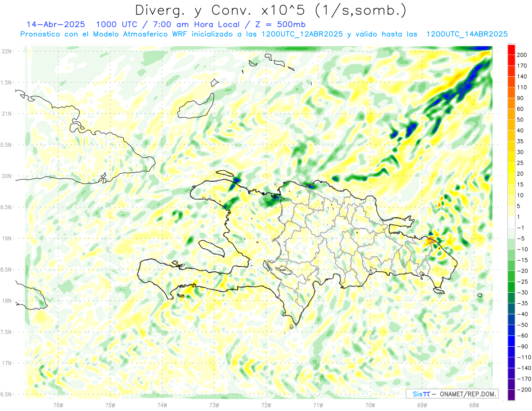Click the '15' color scale value
The width and height of the screenshot is (532, 411).
(x=521, y=184)
